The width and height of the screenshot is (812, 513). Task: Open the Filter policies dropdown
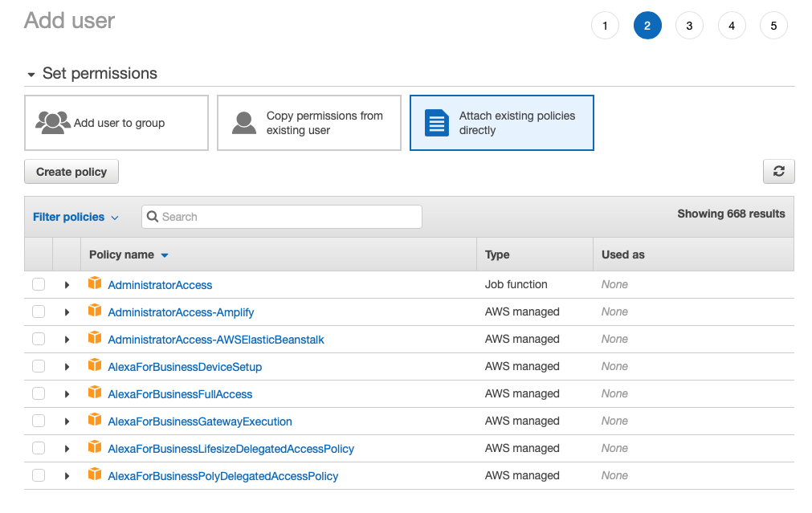pos(75,216)
